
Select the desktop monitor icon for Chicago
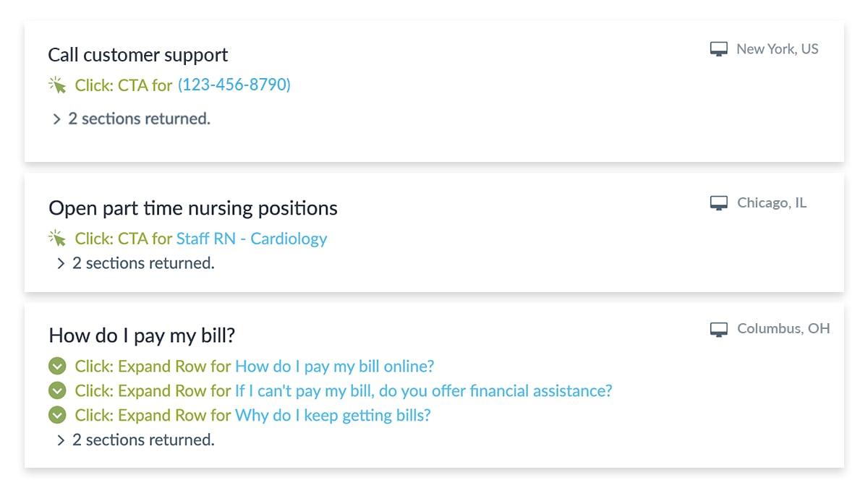coord(718,203)
